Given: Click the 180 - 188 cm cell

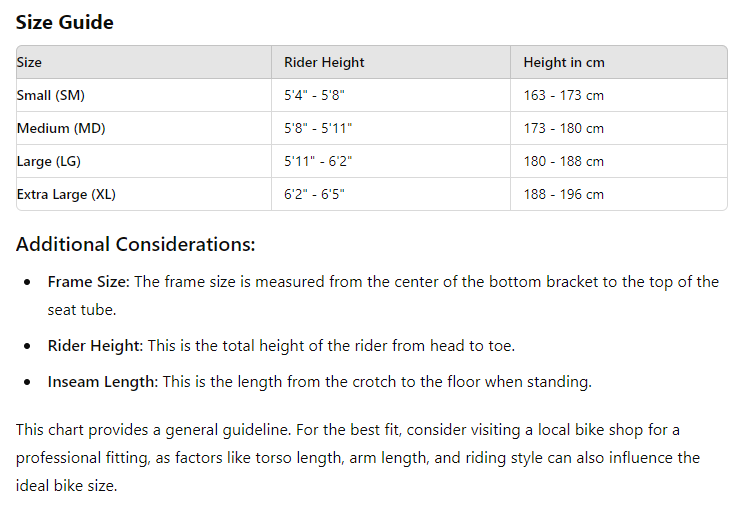Looking at the screenshot, I should [x=564, y=161].
